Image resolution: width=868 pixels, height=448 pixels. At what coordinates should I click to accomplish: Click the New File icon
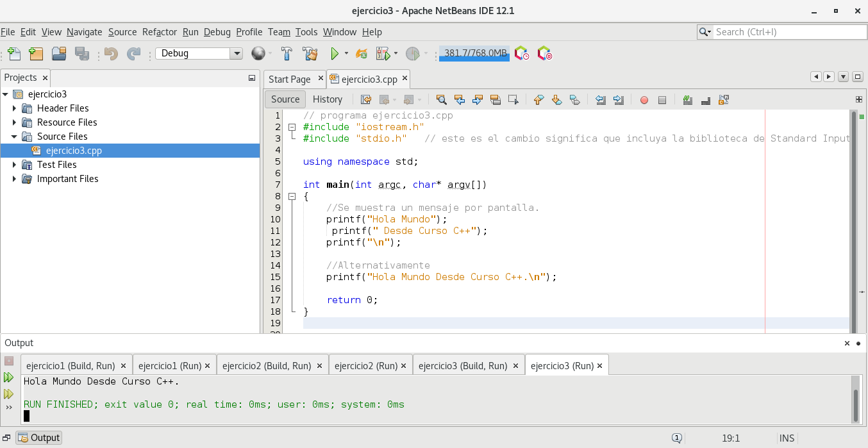pyautogui.click(x=13, y=54)
